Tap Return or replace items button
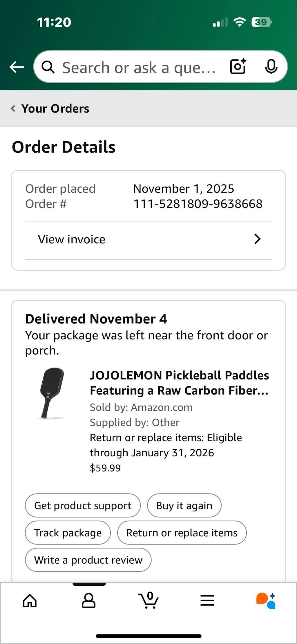This screenshot has width=297, height=644. [x=182, y=533]
